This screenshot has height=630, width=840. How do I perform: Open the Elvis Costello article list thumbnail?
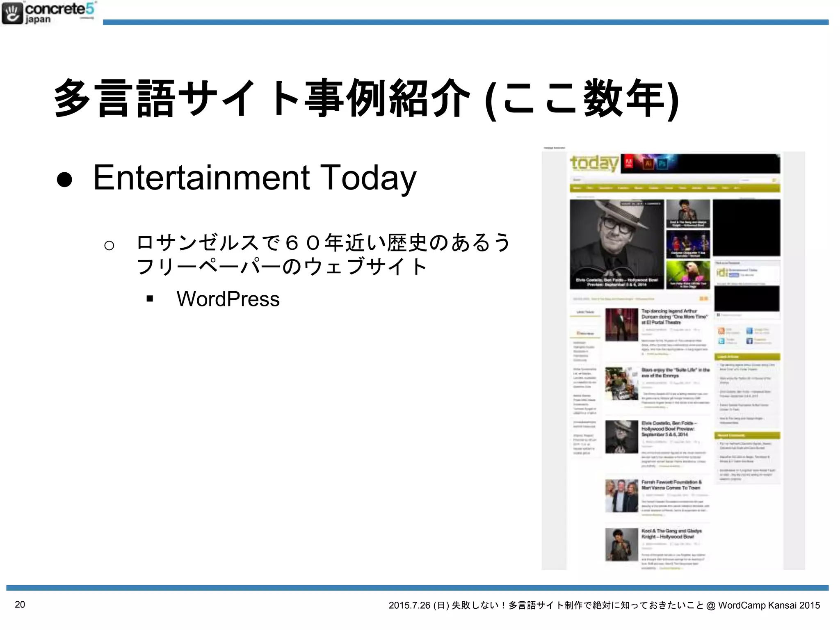[x=621, y=437]
